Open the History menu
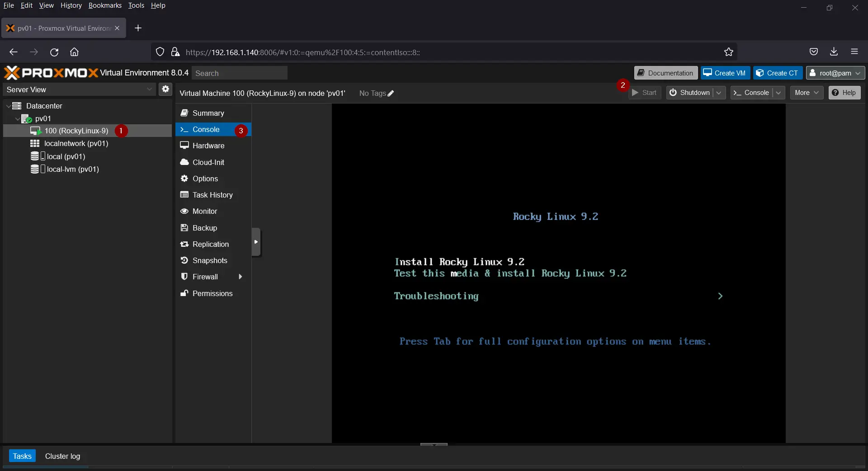 [x=71, y=5]
